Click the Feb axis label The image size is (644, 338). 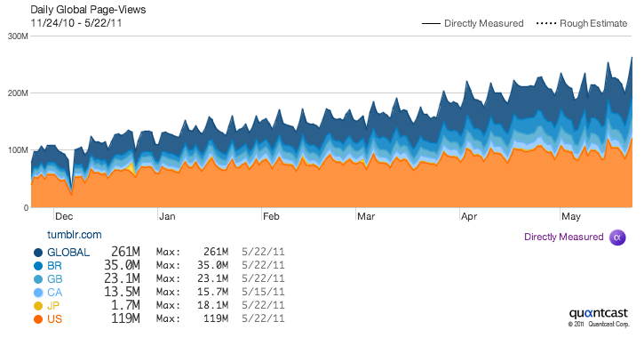pos(271,216)
